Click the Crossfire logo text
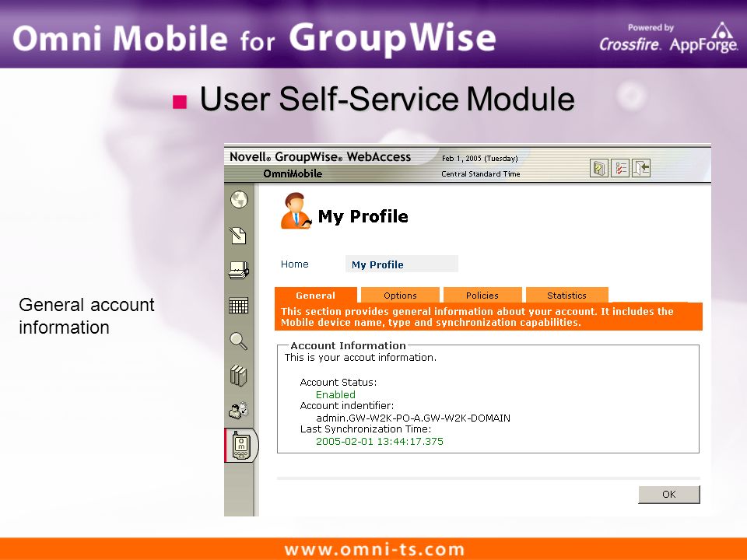 tap(630, 44)
